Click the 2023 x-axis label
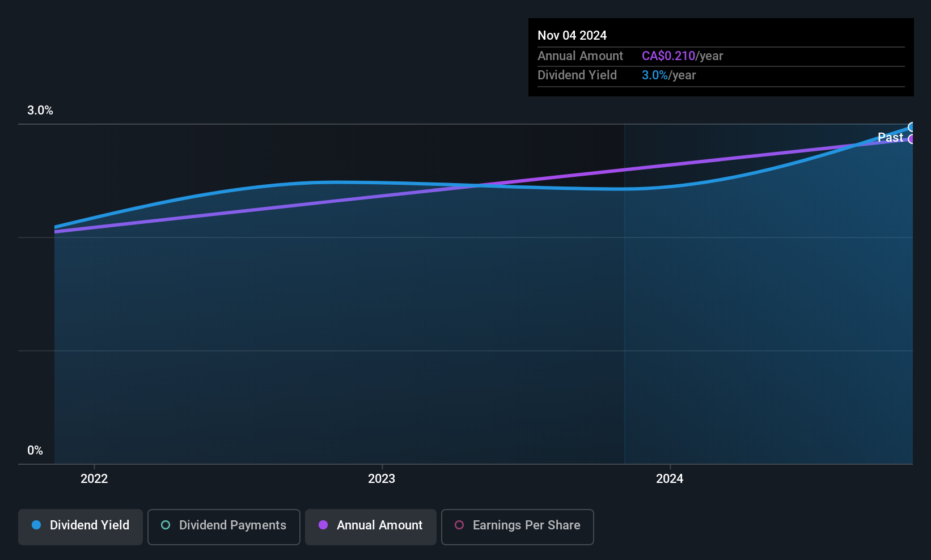Image resolution: width=931 pixels, height=560 pixels. (x=382, y=479)
